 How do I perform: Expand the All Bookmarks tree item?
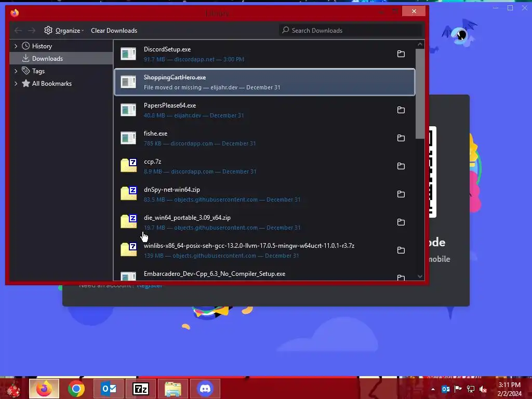pyautogui.click(x=16, y=84)
